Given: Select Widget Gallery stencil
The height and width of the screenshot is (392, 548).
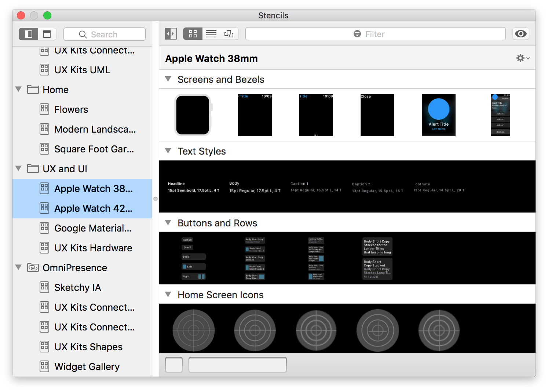Looking at the screenshot, I should pyautogui.click(x=82, y=367).
